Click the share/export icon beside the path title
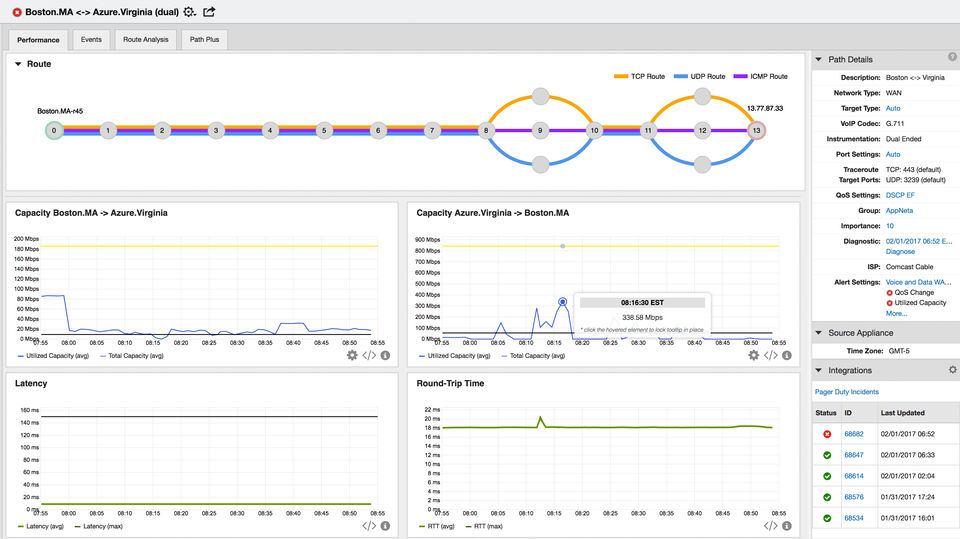 pos(209,12)
